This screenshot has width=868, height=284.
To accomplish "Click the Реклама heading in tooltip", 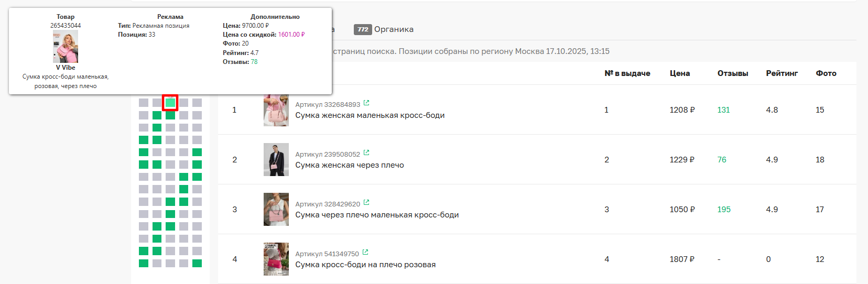I will [170, 17].
